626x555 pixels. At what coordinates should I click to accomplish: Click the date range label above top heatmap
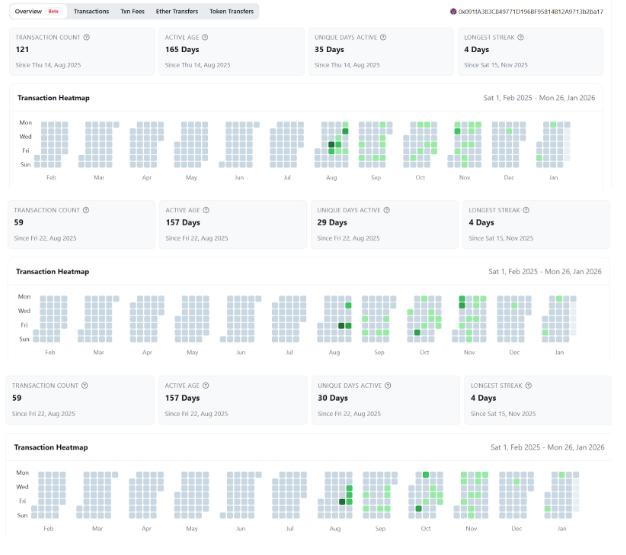click(539, 98)
